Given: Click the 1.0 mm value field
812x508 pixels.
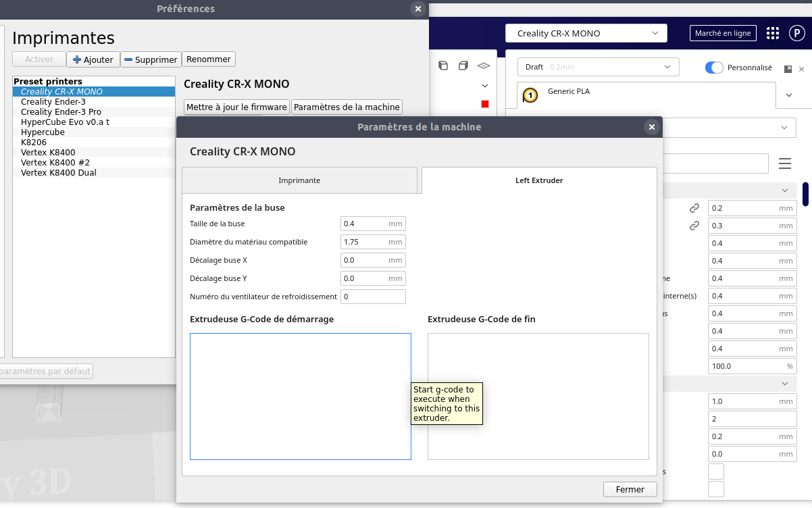Looking at the screenshot, I should pyautogui.click(x=752, y=401).
